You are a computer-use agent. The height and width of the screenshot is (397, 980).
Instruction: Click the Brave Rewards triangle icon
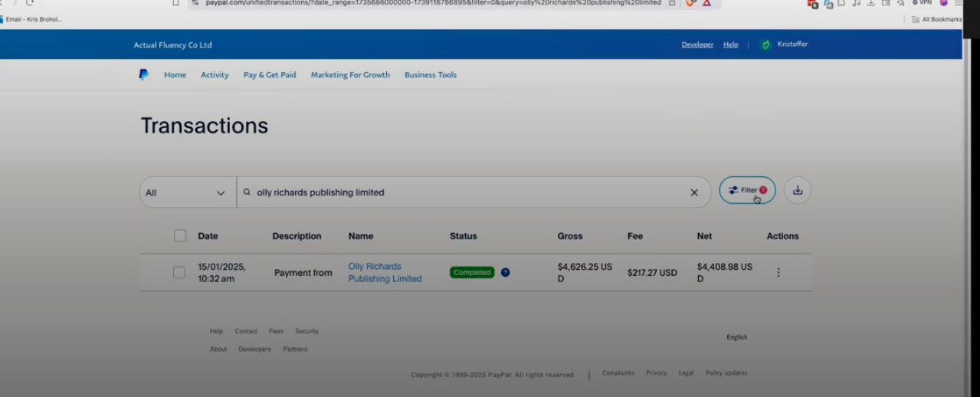[706, 2]
